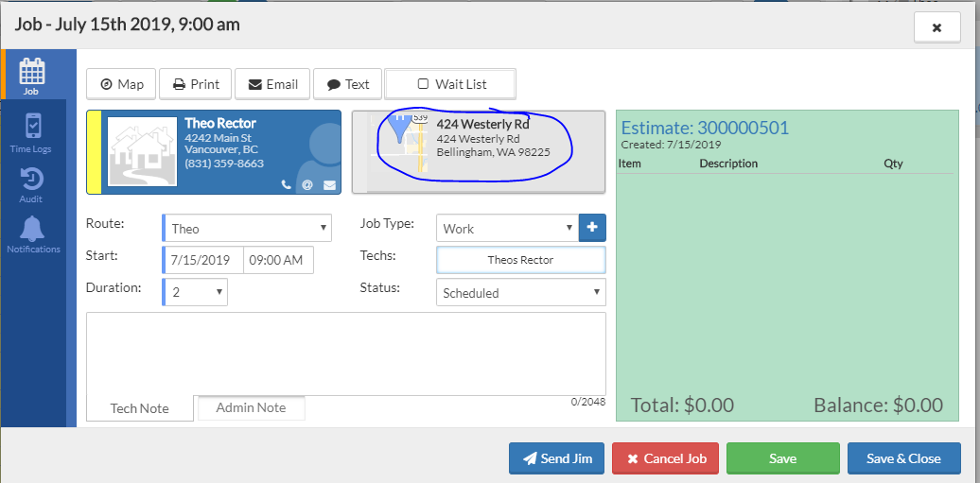Open the Job Type dropdown showing Work
Image resolution: width=980 pixels, height=483 pixels.
coord(507,229)
